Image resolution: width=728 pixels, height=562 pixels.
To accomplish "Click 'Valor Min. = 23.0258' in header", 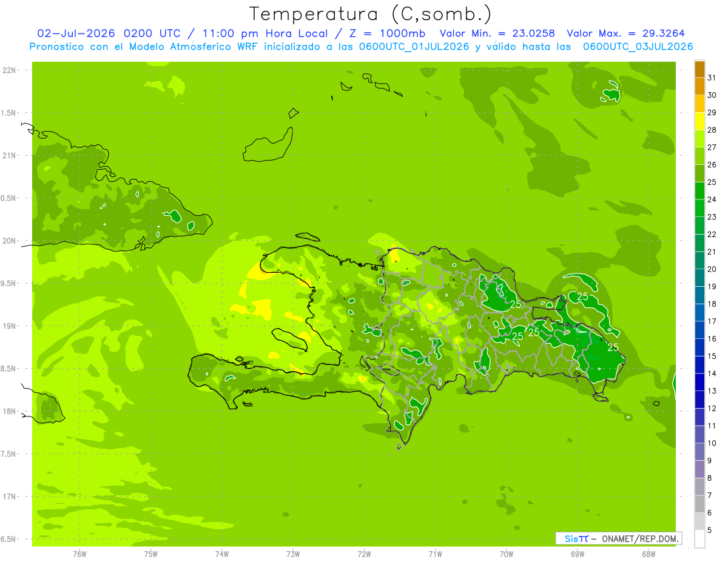I will (497, 33).
